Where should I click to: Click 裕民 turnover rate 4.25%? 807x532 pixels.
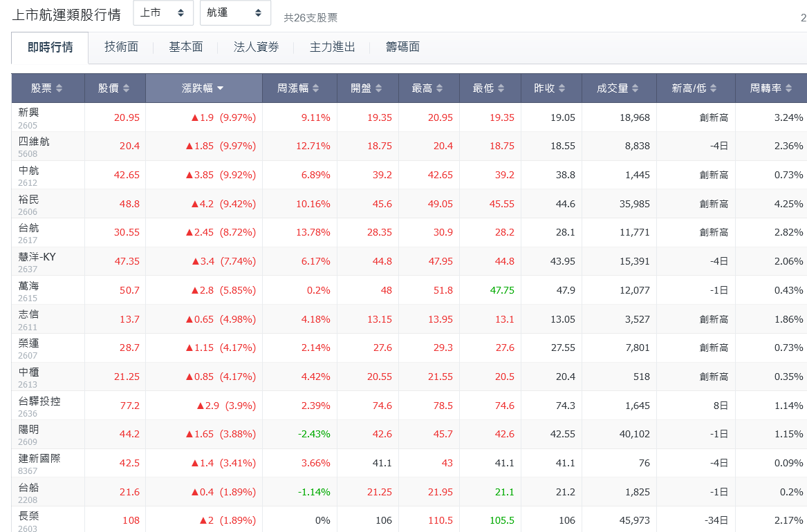tap(788, 204)
